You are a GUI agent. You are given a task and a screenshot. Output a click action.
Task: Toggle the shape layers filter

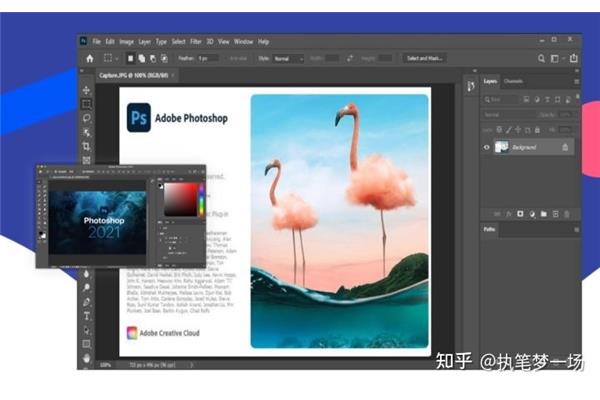coord(558,100)
